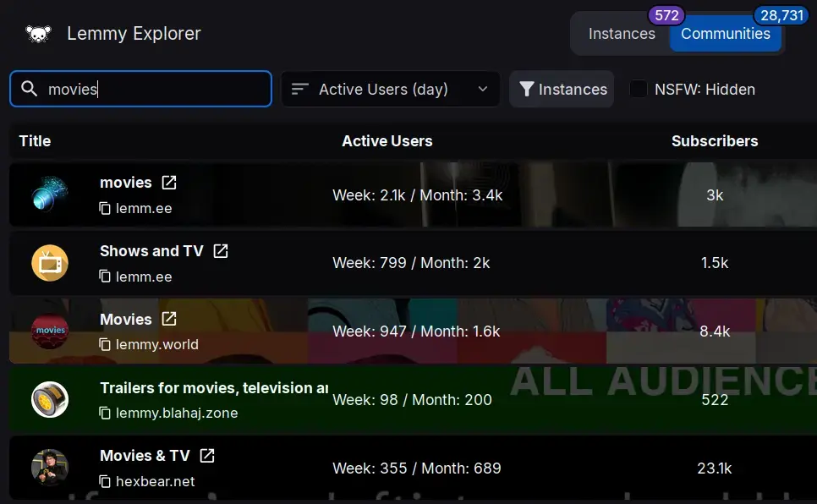Select the stats text Week: 2.1k / Month: 3.4k
Viewport: 817px width, 504px height.
point(417,195)
